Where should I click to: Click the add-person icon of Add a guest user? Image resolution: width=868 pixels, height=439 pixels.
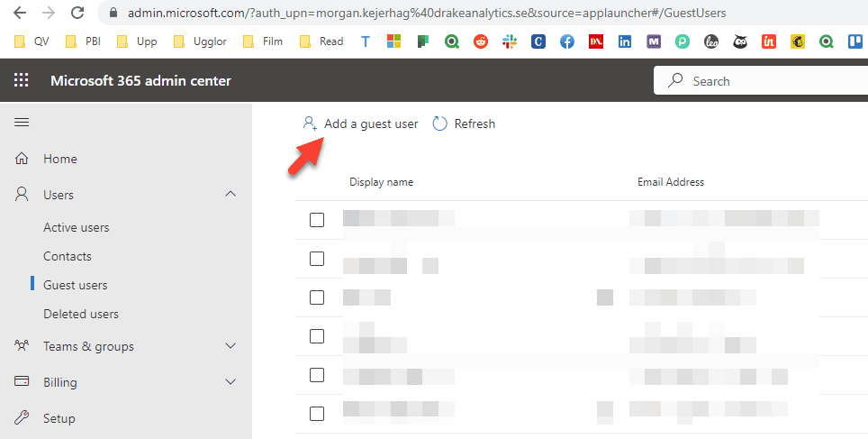(x=310, y=123)
